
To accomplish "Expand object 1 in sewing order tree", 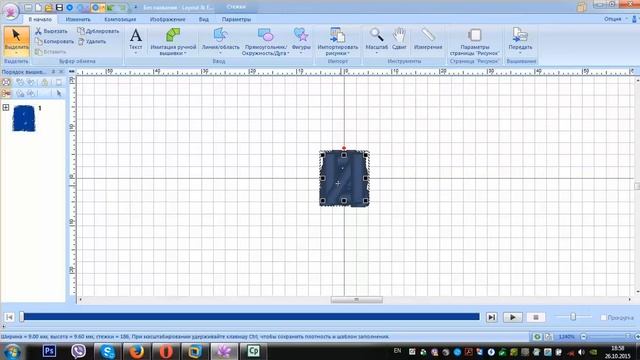I will click(x=6, y=107).
